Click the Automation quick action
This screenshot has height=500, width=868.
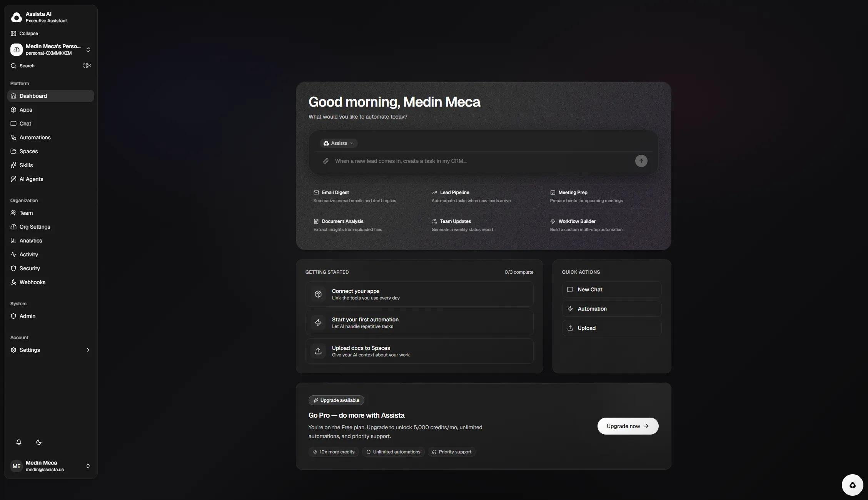pos(612,309)
